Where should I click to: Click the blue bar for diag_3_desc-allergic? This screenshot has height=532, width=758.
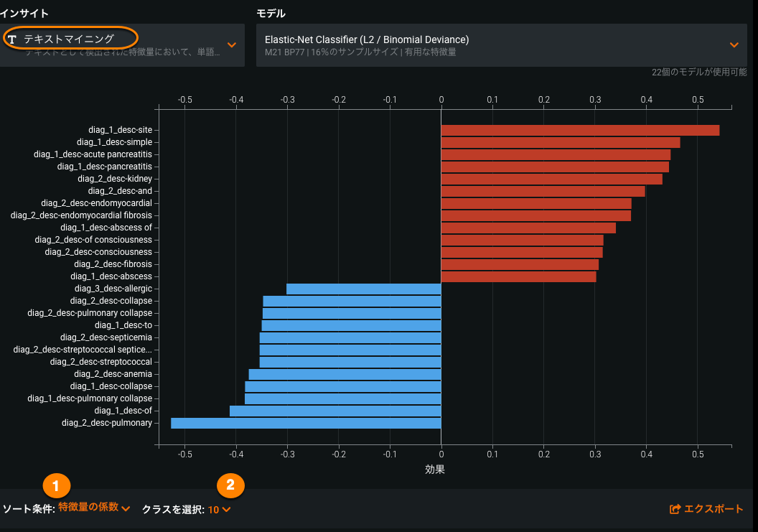click(363, 289)
